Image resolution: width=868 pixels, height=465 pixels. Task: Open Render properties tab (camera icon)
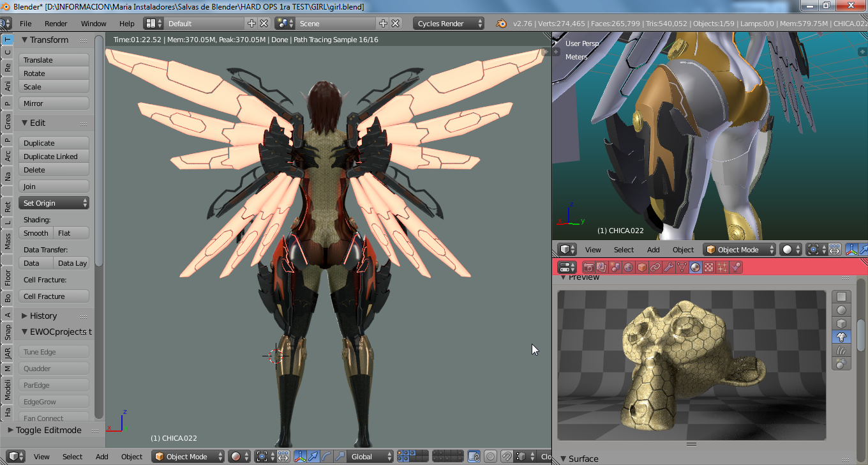tap(588, 268)
